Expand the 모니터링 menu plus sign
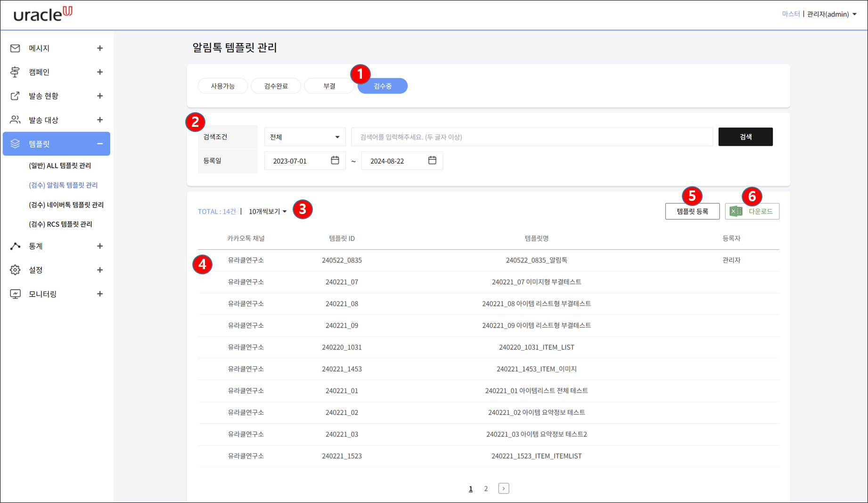Image resolution: width=868 pixels, height=503 pixels. point(100,294)
